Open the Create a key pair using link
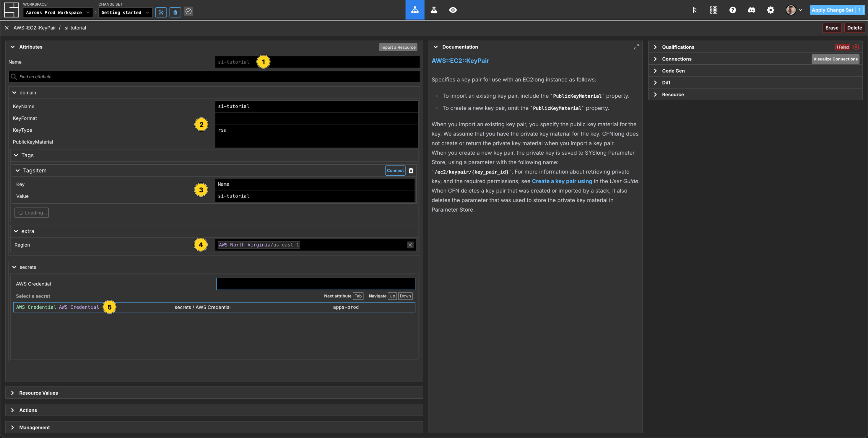The image size is (868, 438). 562,181
